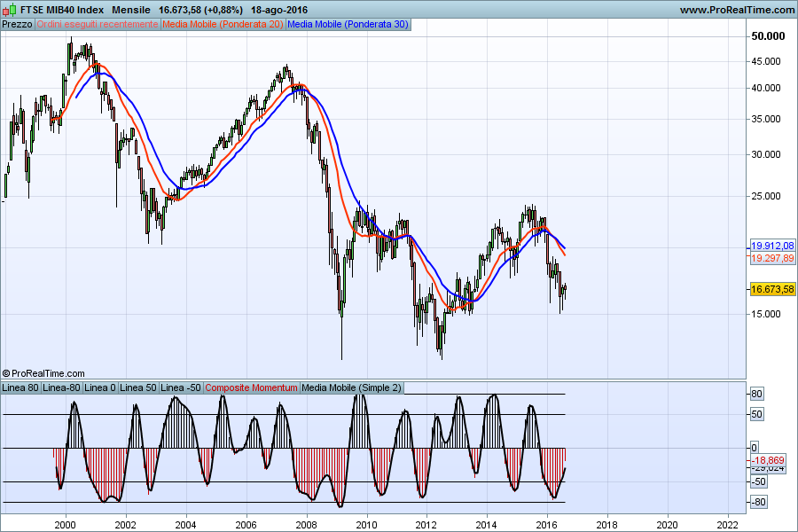
Task: Click the 15.000 price axis label
Action: pyautogui.click(x=766, y=314)
